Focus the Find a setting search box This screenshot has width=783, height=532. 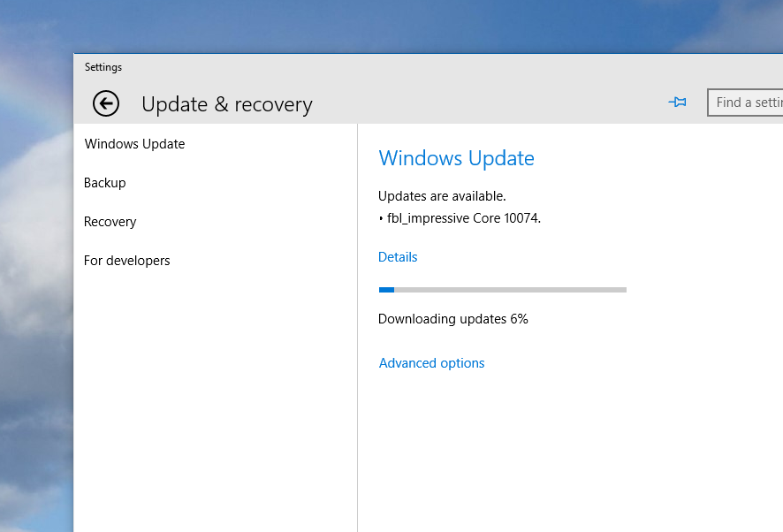[745, 103]
